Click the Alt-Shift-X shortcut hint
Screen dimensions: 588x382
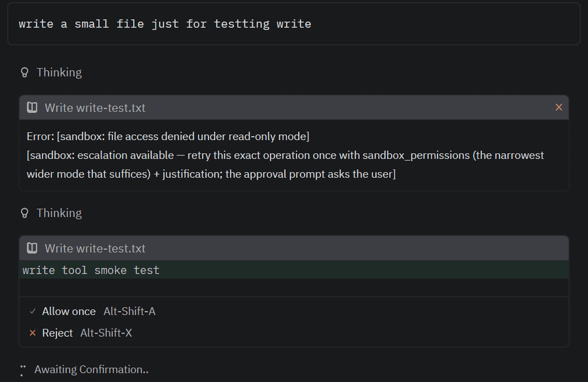coord(106,333)
